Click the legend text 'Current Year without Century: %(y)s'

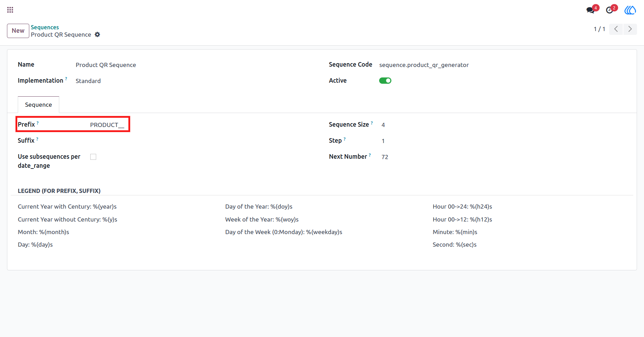pyautogui.click(x=68, y=219)
